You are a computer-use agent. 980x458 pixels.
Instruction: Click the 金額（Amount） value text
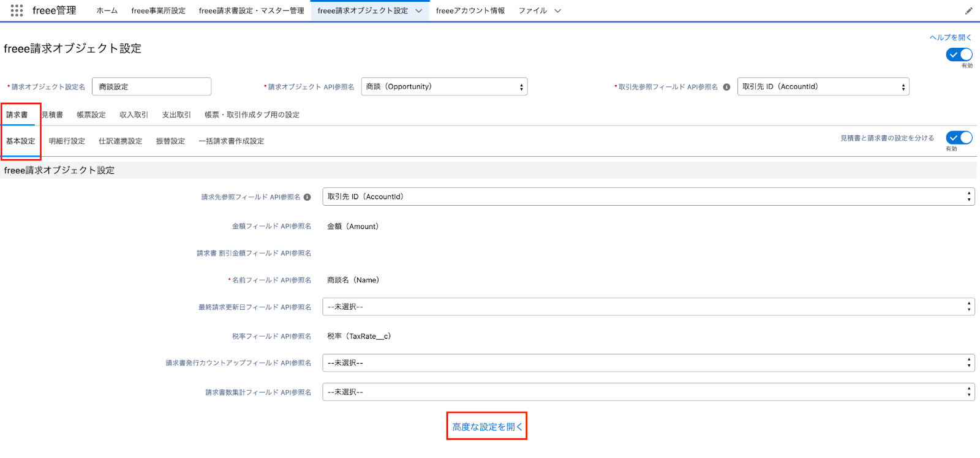pyautogui.click(x=353, y=227)
